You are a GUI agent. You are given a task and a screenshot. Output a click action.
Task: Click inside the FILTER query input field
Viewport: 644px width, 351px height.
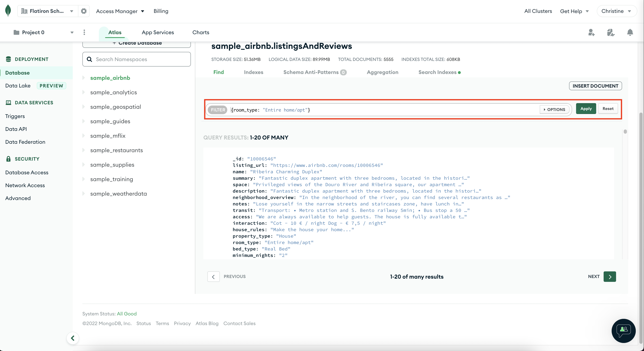point(350,110)
